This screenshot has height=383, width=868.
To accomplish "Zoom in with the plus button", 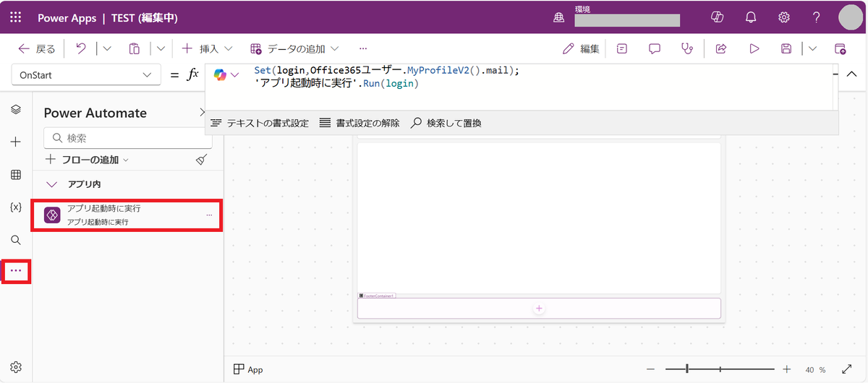I will point(787,369).
